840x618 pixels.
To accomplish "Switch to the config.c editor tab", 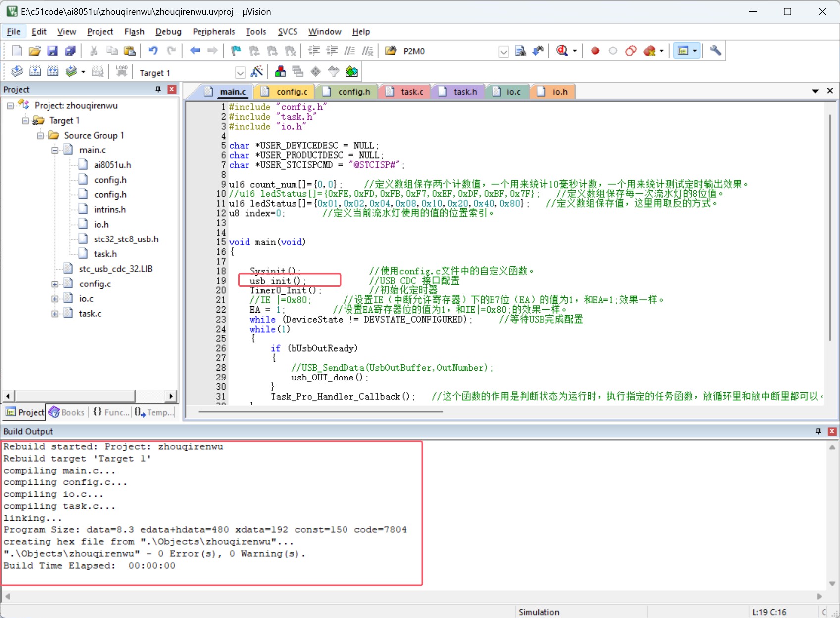I will click(285, 92).
